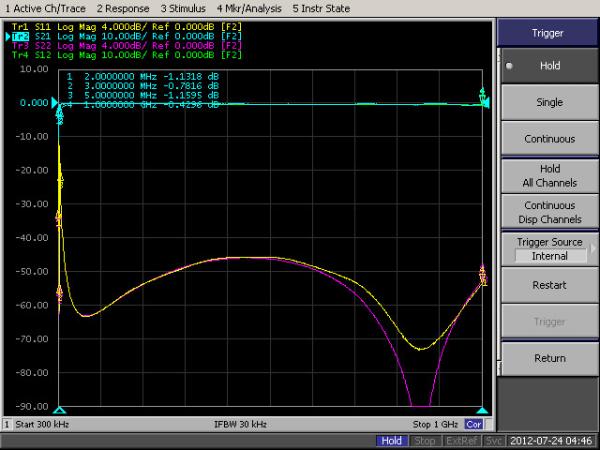600x450 pixels.
Task: Expand Trigger Source submenu arrow
Action: (x=593, y=249)
